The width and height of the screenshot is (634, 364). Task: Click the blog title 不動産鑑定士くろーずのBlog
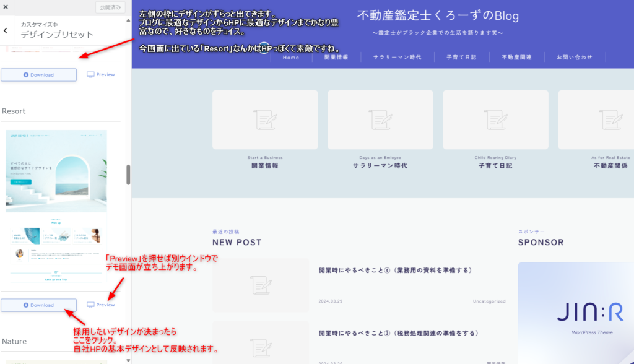click(x=438, y=15)
